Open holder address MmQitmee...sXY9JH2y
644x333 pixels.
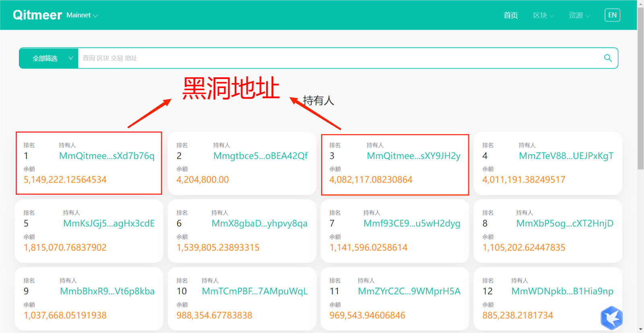(x=413, y=156)
